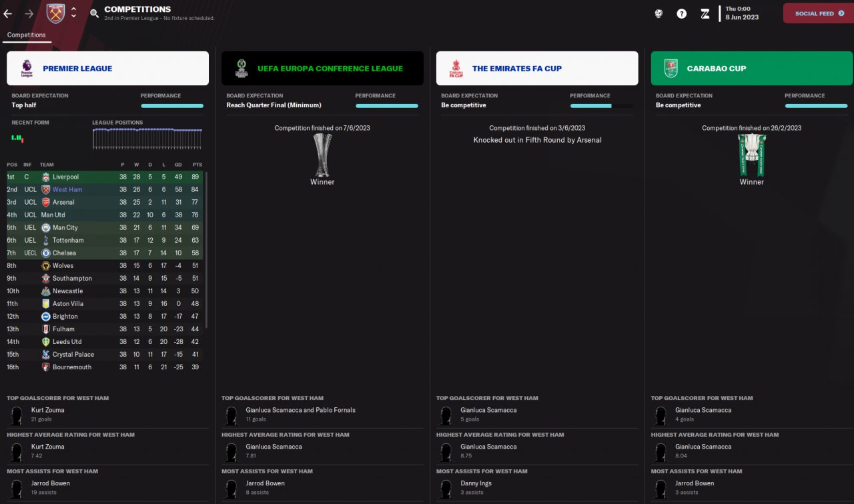Open the search magnifier
Image resolution: width=854 pixels, height=504 pixels.
click(94, 13)
